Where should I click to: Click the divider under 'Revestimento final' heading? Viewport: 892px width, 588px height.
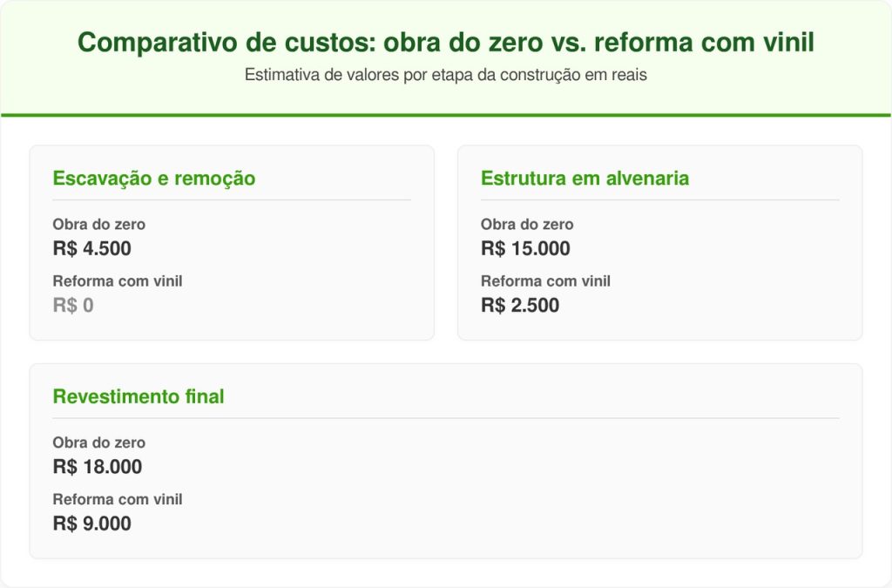[x=445, y=419]
